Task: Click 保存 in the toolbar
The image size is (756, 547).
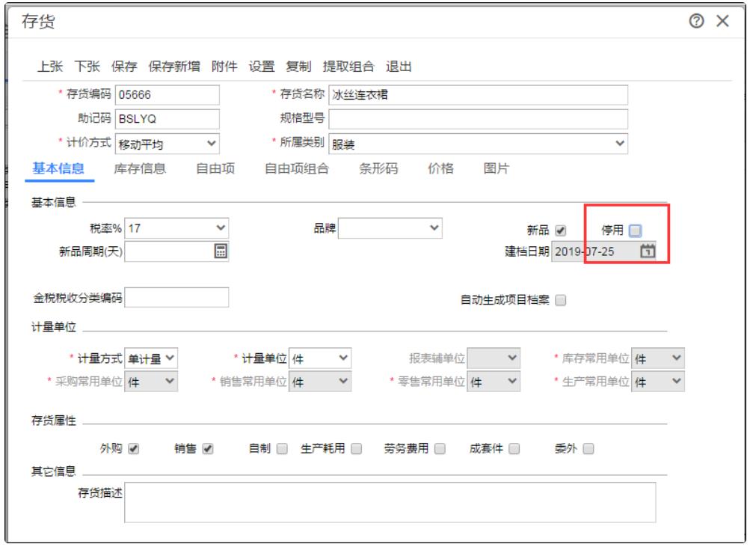Action: tap(124, 66)
